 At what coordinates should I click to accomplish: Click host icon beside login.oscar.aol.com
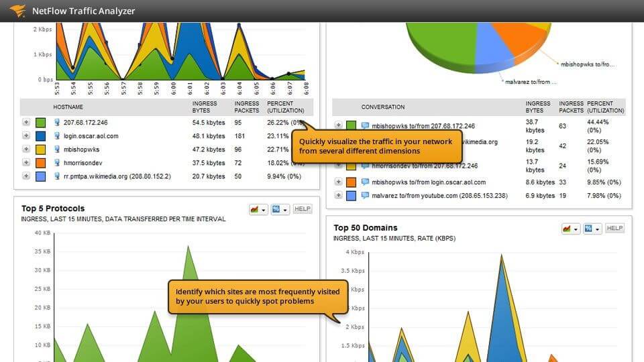(x=57, y=136)
